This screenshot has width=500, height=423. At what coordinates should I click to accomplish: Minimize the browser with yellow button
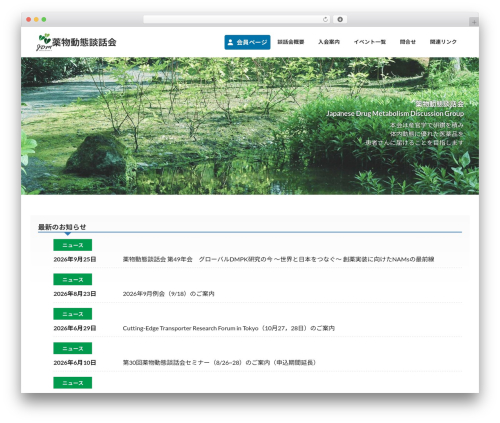click(36, 19)
